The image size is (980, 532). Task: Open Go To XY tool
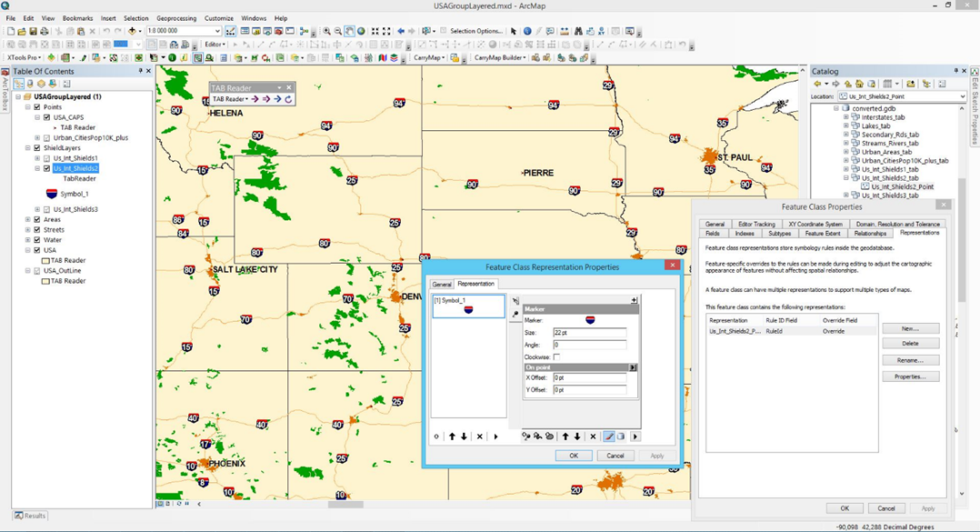pyautogui.click(x=602, y=31)
